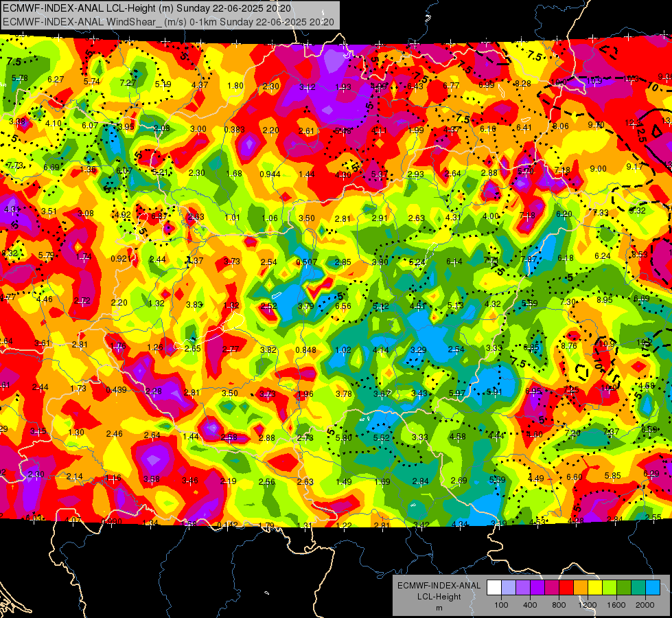Click the grid value 6.24
Image resolution: width=672 pixels, height=618 pixels.
tap(603, 255)
